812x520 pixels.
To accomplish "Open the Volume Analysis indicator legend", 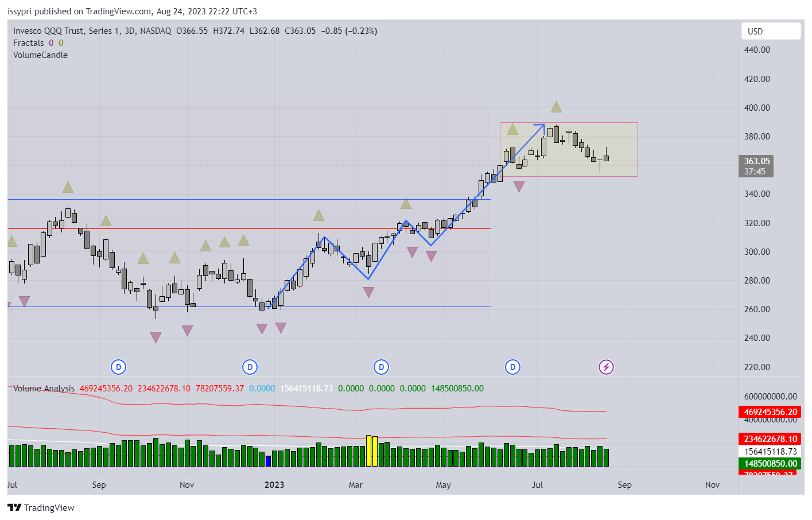I will (x=44, y=389).
